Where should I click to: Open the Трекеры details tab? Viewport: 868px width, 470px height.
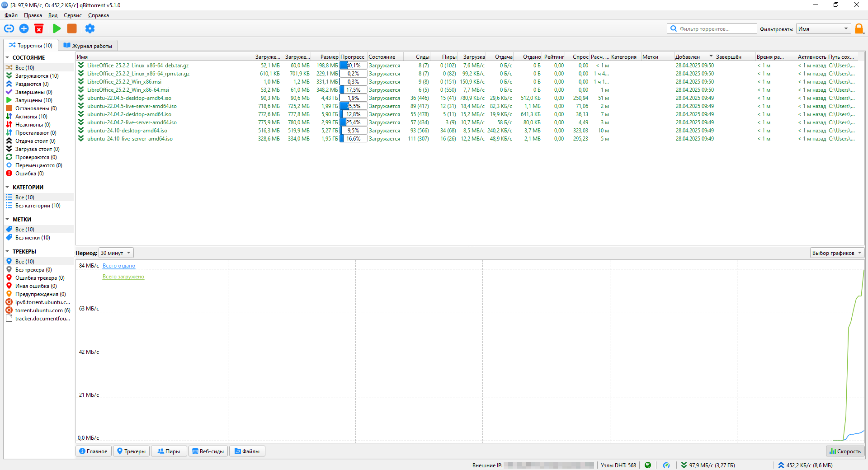point(131,451)
